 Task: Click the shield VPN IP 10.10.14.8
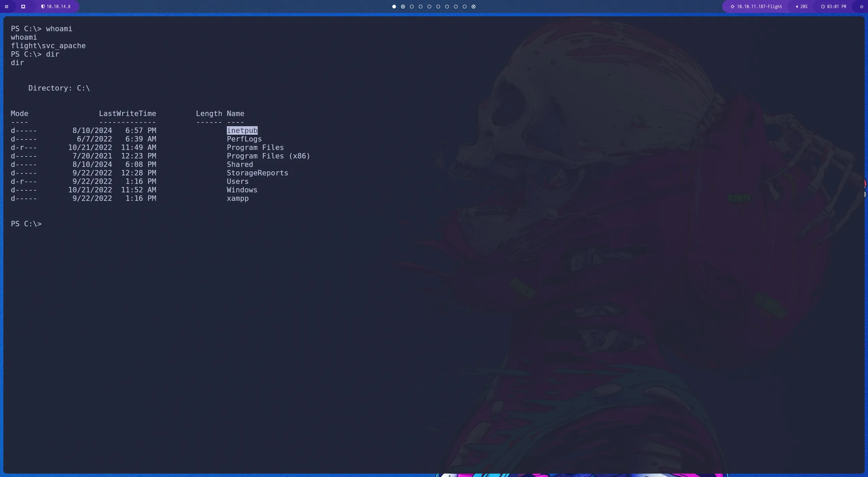56,6
